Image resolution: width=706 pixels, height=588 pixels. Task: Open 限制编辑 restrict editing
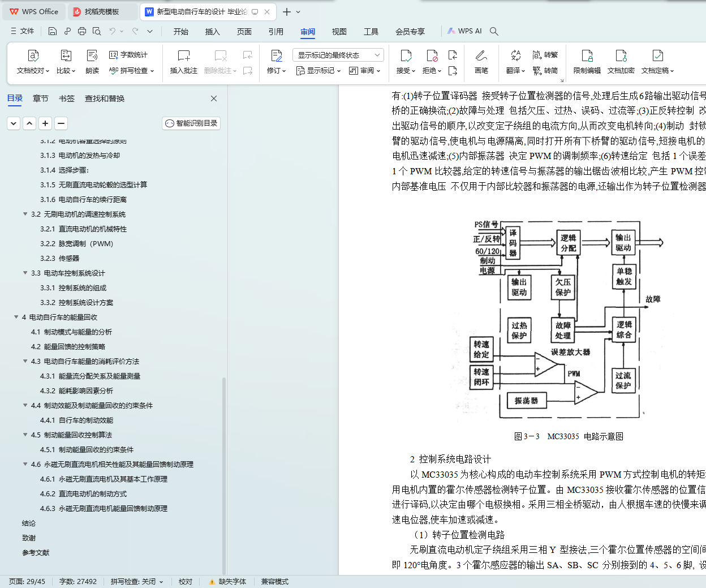point(587,61)
